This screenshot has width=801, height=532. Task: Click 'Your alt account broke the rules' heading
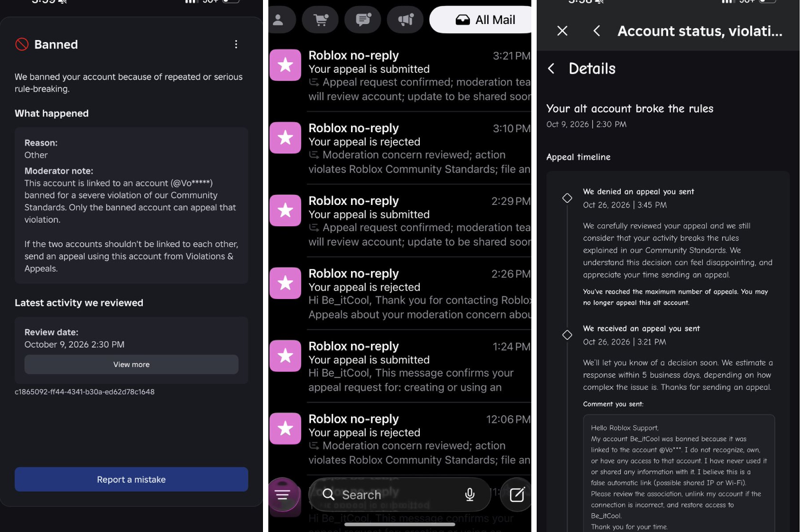[630, 108]
